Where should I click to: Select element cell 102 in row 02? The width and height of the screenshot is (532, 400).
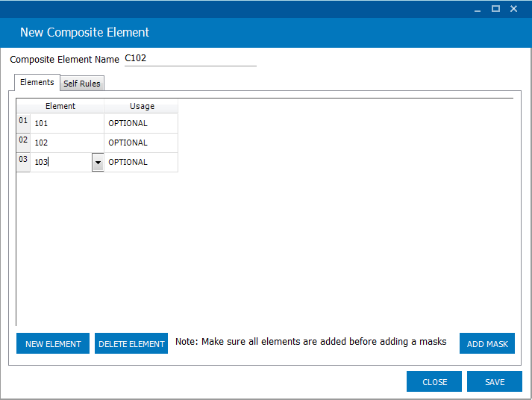67,143
